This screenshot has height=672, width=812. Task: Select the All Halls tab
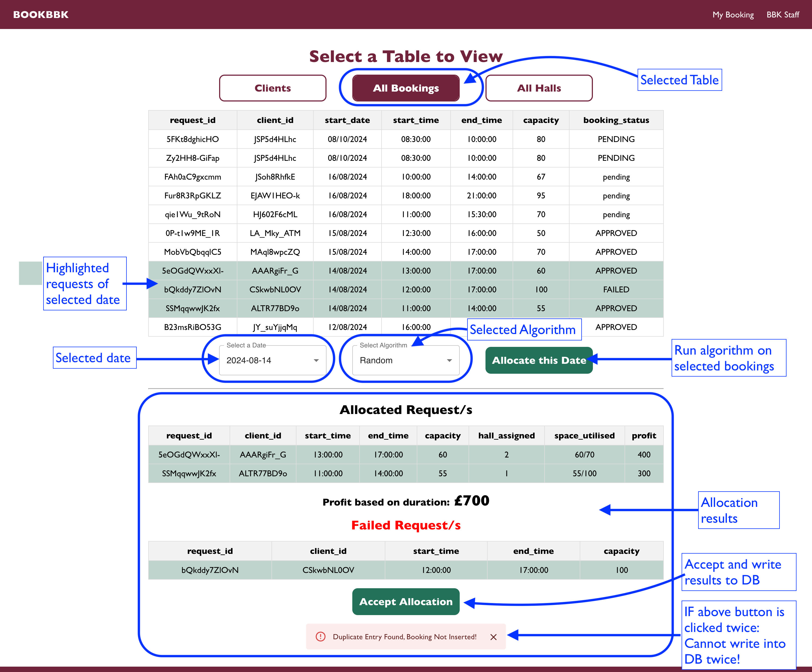539,88
